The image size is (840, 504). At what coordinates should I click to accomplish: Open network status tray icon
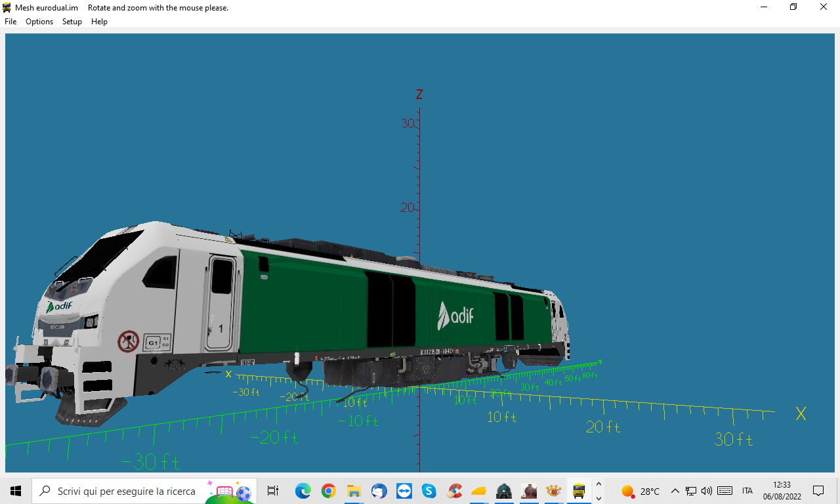click(691, 491)
